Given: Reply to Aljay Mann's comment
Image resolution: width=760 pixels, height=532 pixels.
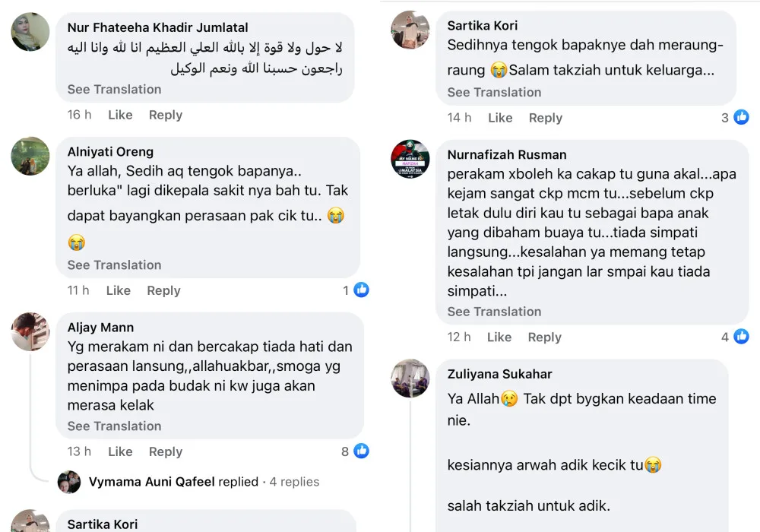Looking at the screenshot, I should (166, 451).
